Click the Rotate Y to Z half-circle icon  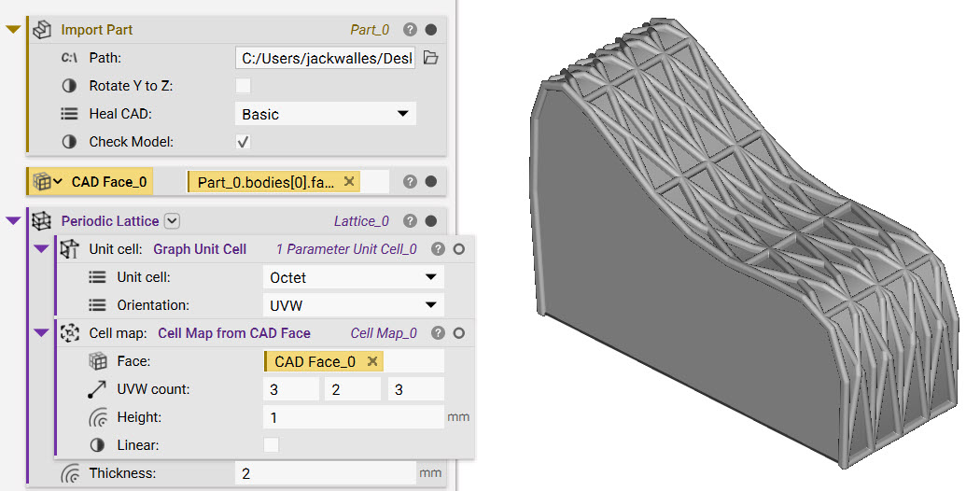69,86
